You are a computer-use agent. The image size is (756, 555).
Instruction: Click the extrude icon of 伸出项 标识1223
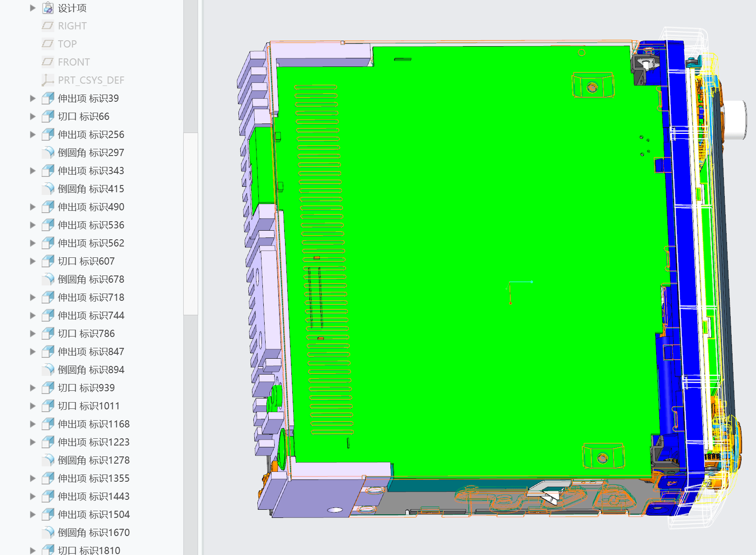(48, 442)
